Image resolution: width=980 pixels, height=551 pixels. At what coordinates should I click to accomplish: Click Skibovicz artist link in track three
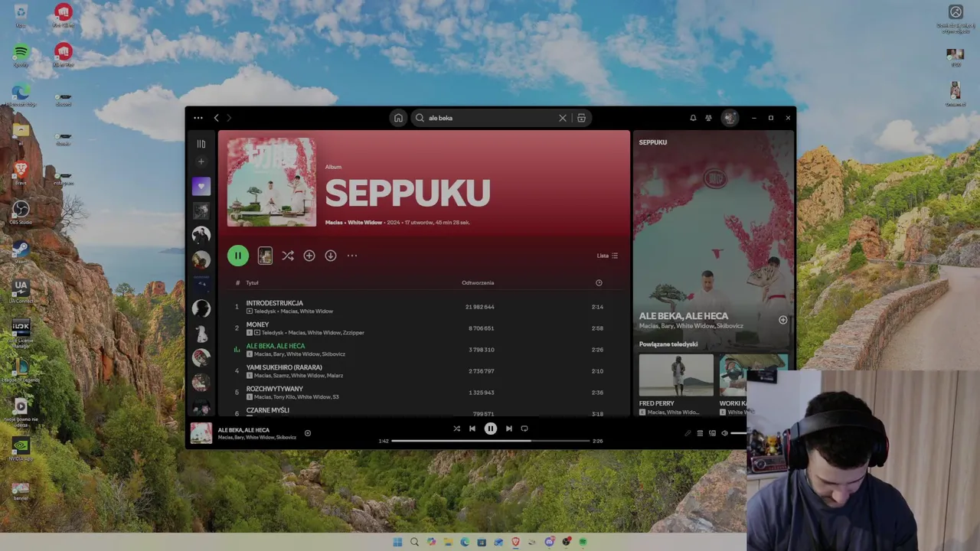coord(333,354)
